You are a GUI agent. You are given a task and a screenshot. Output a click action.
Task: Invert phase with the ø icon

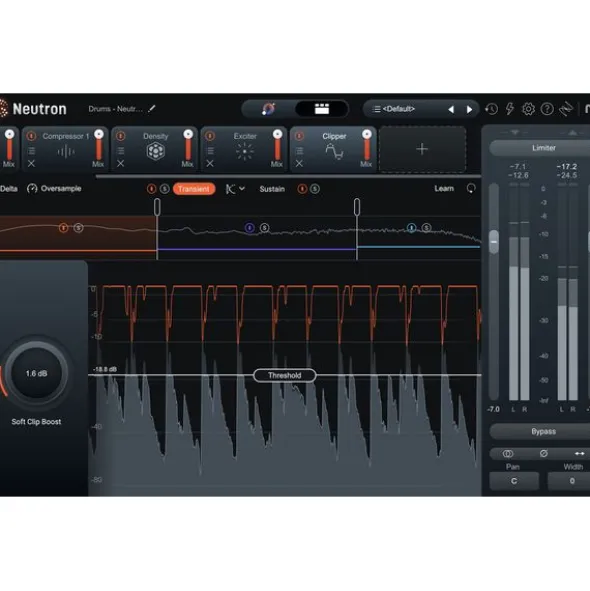(544, 453)
